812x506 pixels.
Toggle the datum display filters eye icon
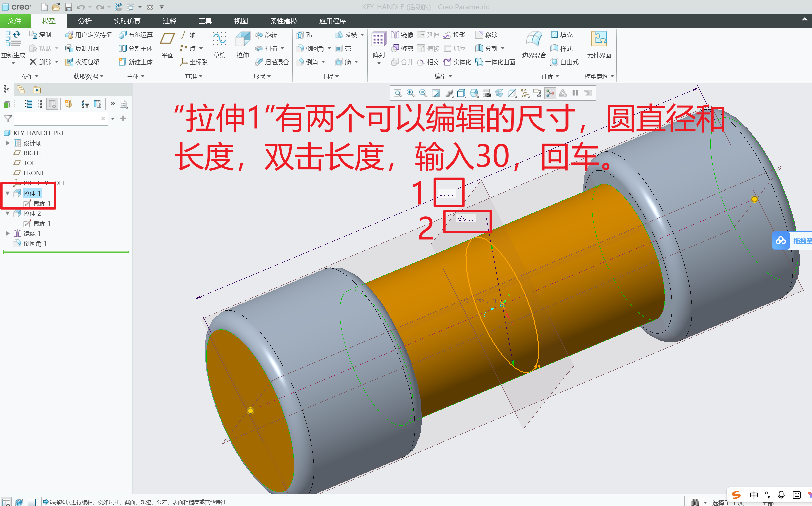click(538, 93)
